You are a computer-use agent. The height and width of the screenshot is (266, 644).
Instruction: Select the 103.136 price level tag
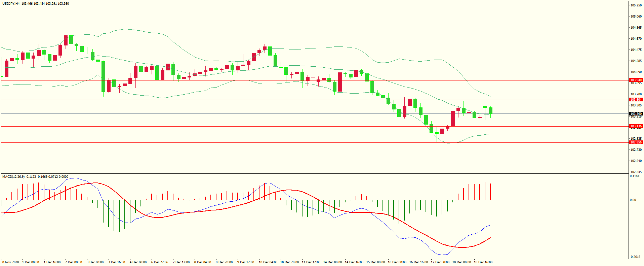coord(636,126)
